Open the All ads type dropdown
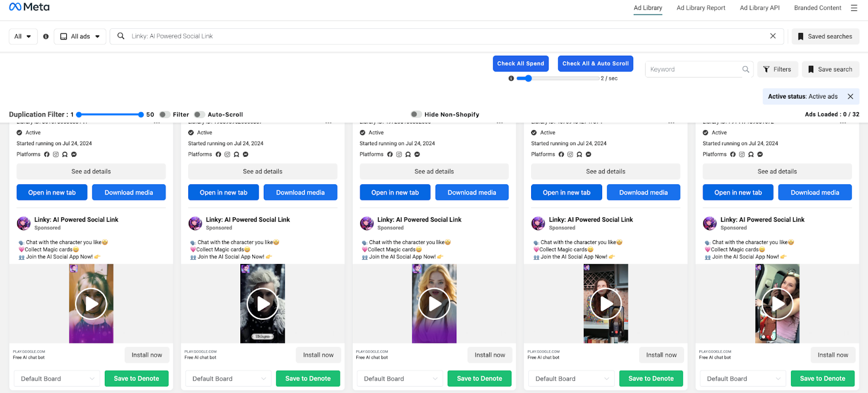The height and width of the screenshot is (393, 868). point(80,36)
